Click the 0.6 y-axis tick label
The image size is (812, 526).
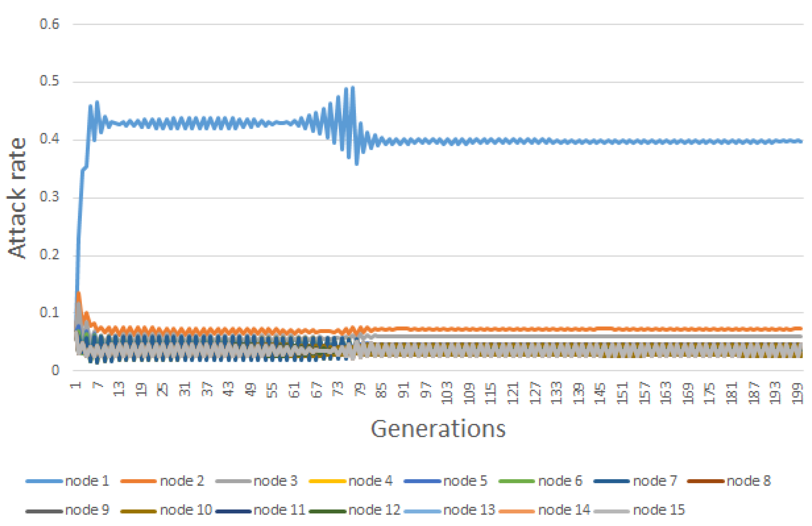[50, 24]
